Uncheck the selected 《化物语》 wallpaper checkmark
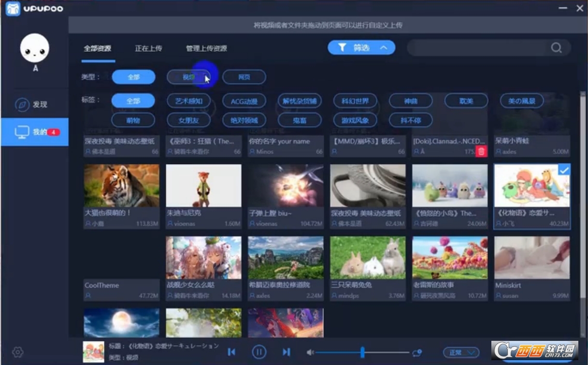588x365 pixels. tap(564, 170)
